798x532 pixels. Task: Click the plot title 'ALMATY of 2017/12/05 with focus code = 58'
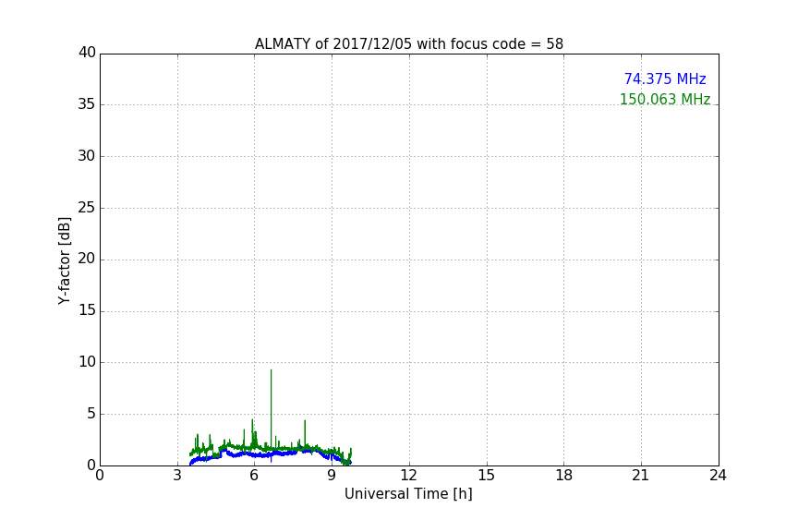pyautogui.click(x=408, y=44)
